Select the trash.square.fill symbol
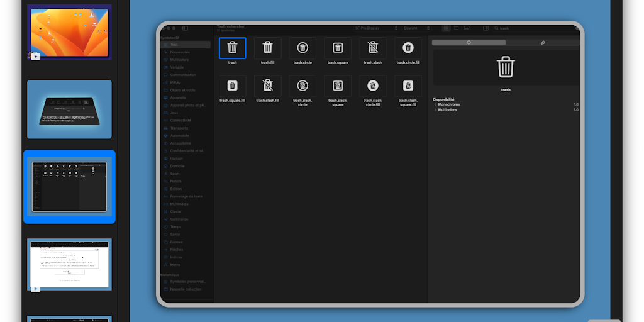The image size is (644, 322). pos(232,86)
